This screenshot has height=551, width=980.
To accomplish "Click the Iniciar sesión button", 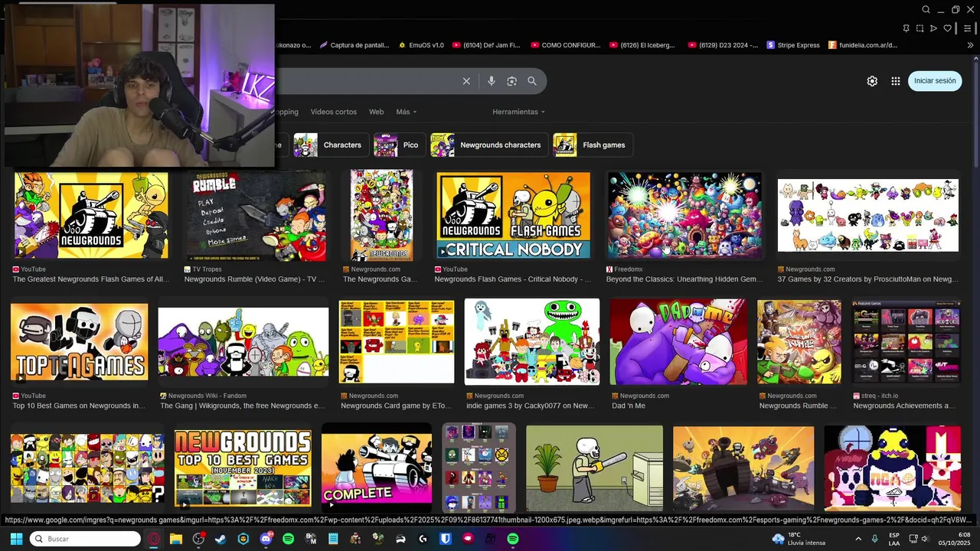I will [x=935, y=81].
